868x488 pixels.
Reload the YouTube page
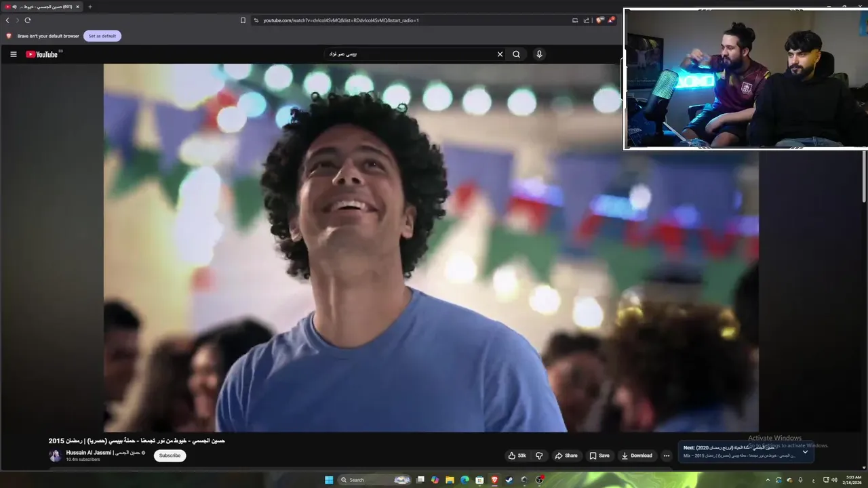point(28,20)
